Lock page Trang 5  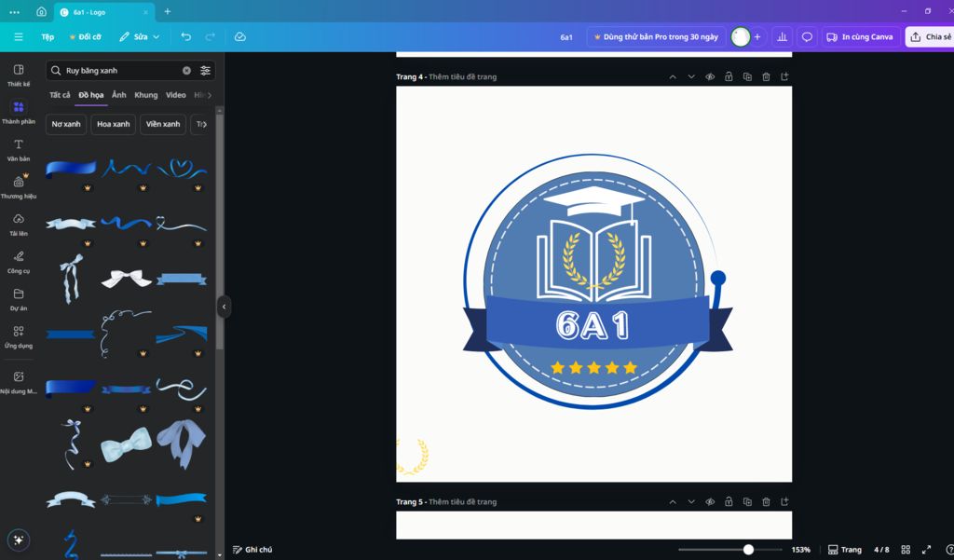tap(729, 501)
